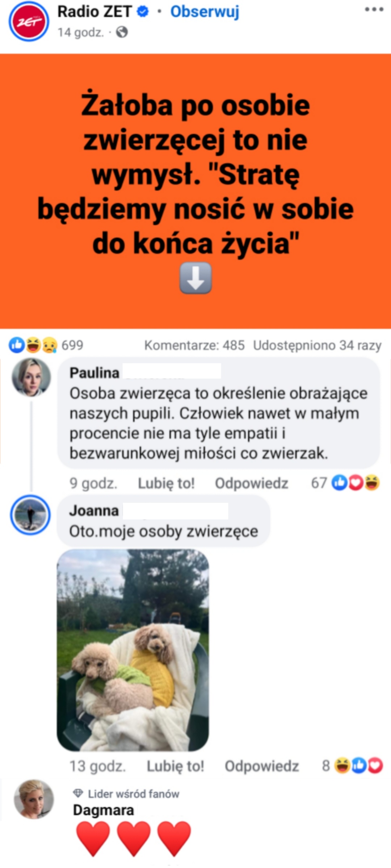Open Paulina's profile picture

pyautogui.click(x=31, y=378)
